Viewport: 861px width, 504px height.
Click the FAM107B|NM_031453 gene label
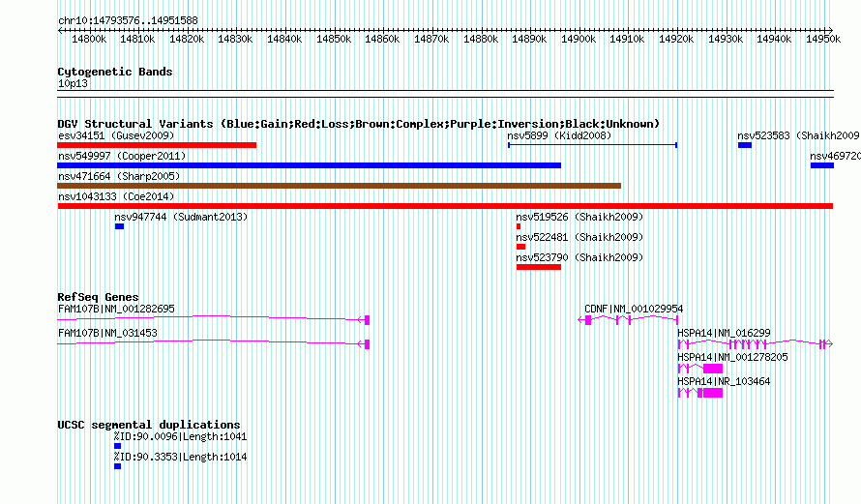click(107, 333)
